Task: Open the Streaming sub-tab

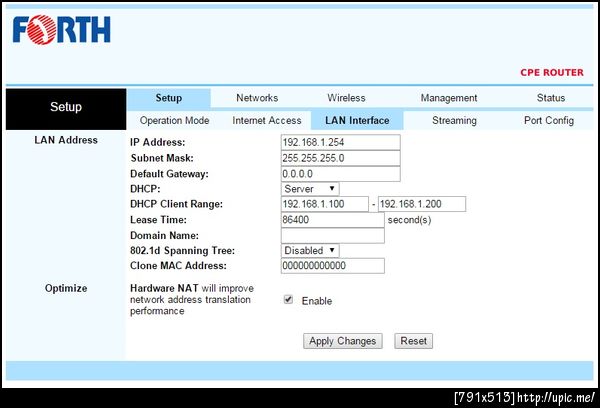Action: click(454, 121)
